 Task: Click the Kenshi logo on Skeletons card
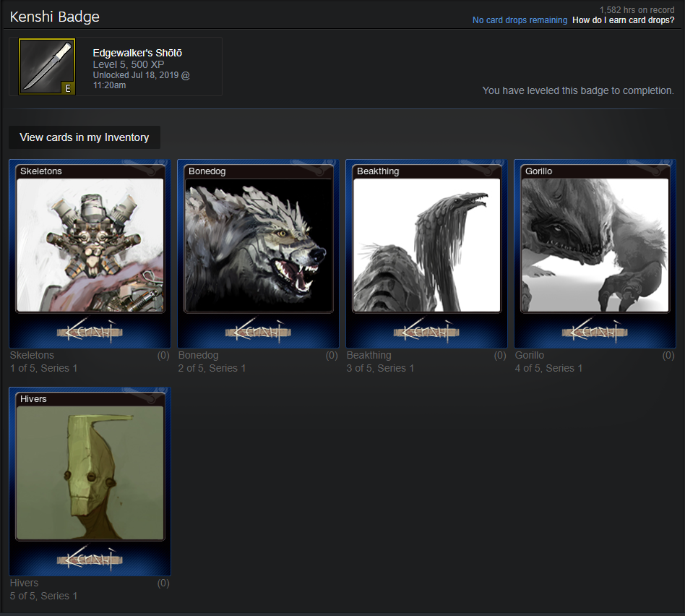coord(90,331)
